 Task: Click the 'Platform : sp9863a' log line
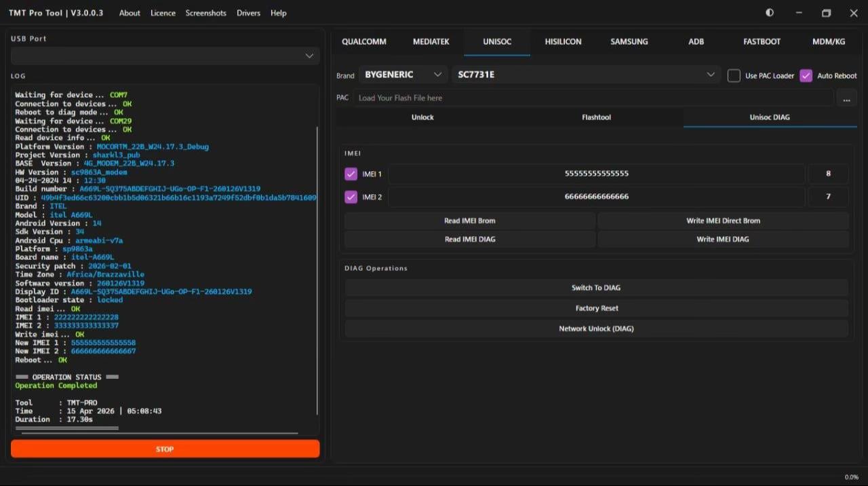pos(54,249)
